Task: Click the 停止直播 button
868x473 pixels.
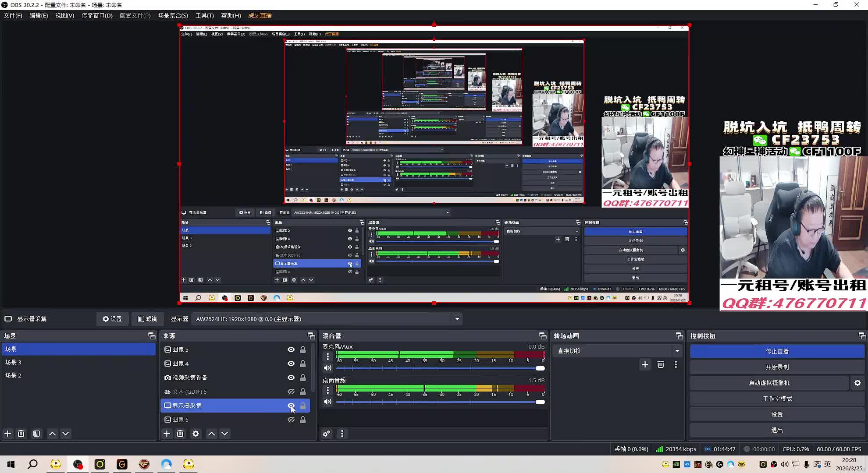Action: click(x=777, y=351)
